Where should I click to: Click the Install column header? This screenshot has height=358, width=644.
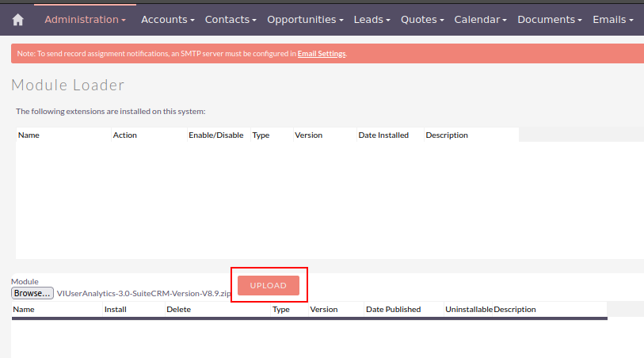pyautogui.click(x=116, y=310)
